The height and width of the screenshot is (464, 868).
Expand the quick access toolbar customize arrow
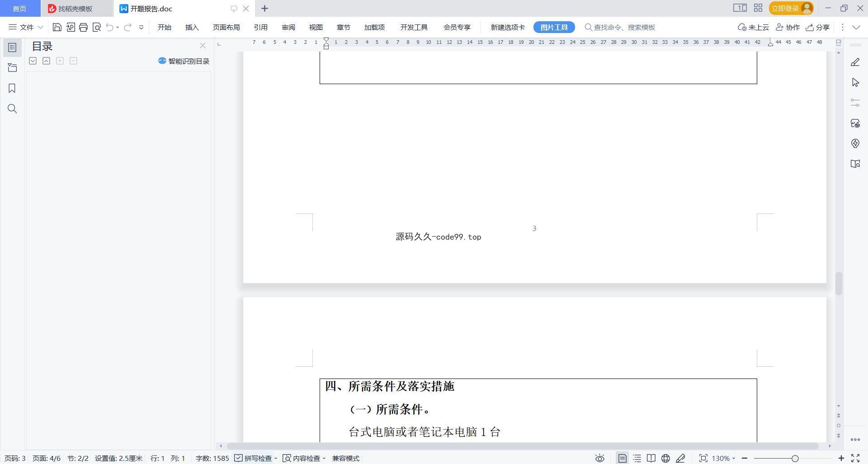pyautogui.click(x=141, y=27)
